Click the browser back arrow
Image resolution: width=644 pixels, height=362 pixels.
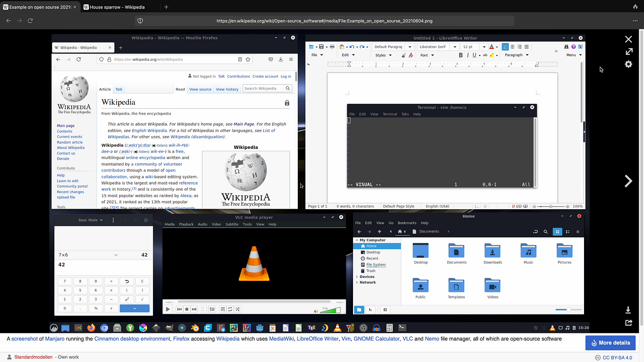click(8, 21)
